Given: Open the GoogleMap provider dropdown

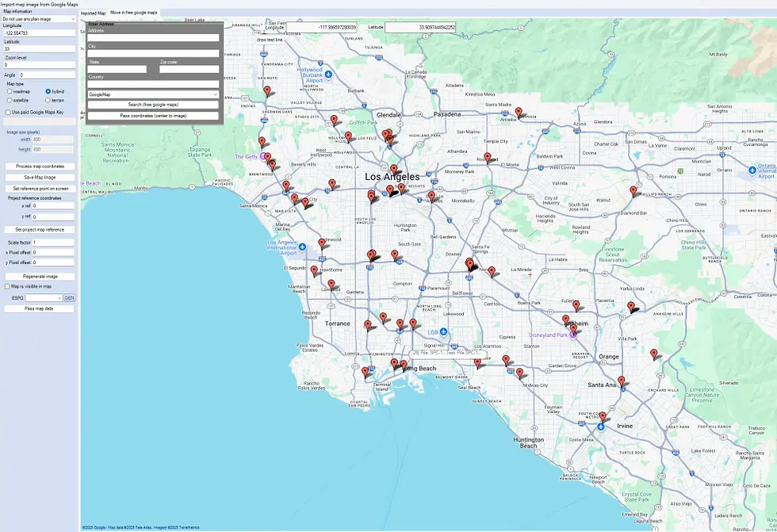Looking at the screenshot, I should click(x=153, y=94).
